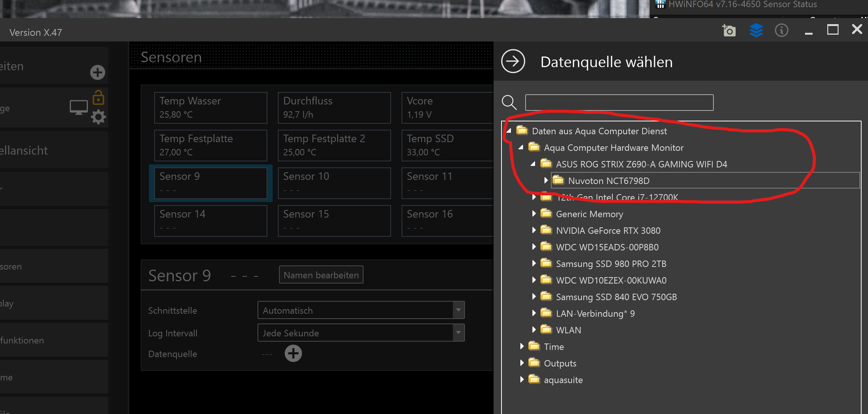Click the plus icon next to Datenquelle
The height and width of the screenshot is (414, 868).
tap(293, 354)
